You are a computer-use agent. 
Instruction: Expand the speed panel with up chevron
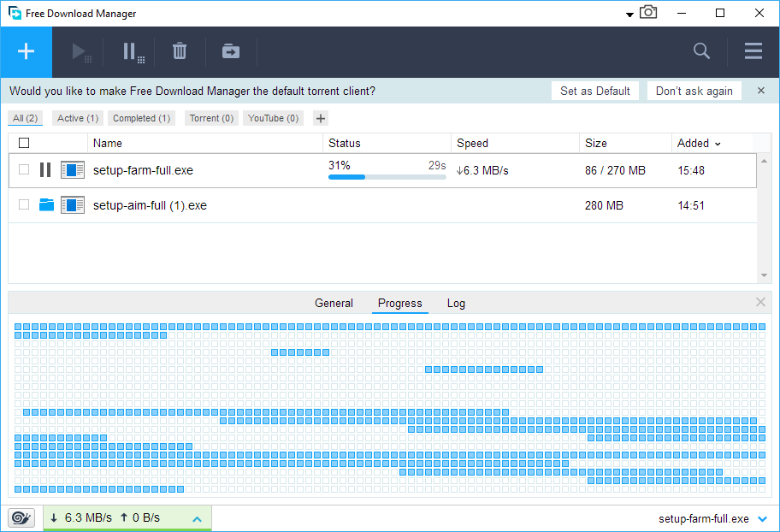(197, 519)
